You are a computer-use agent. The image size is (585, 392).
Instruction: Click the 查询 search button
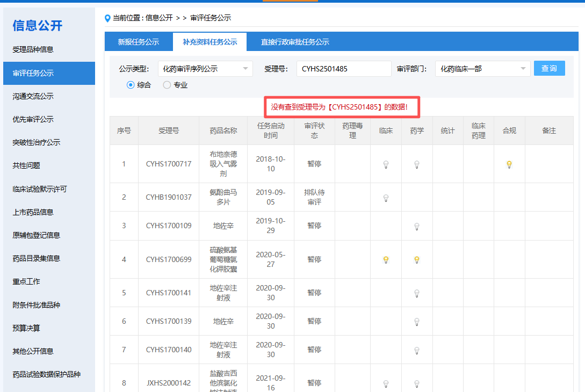pyautogui.click(x=549, y=68)
